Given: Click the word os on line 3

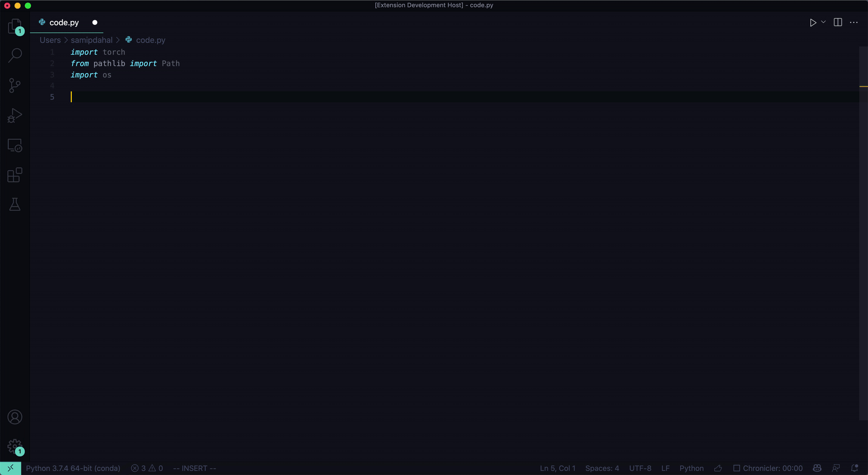Looking at the screenshot, I should click(x=107, y=75).
